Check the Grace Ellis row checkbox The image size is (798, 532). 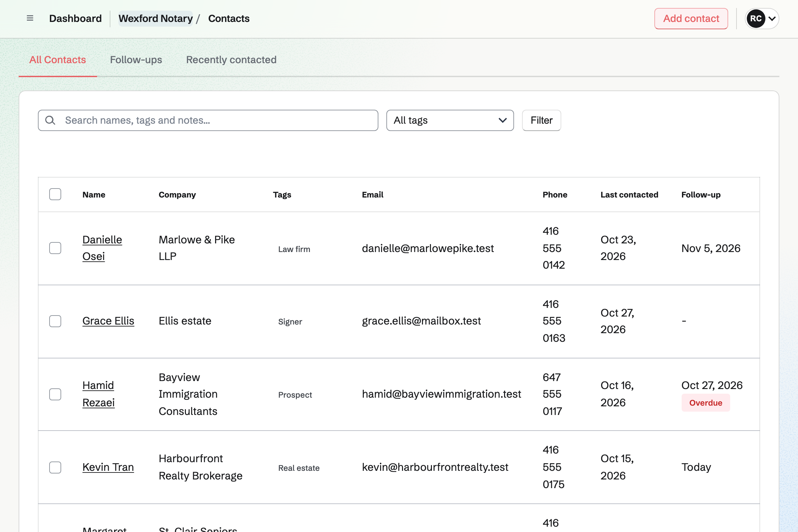(55, 321)
